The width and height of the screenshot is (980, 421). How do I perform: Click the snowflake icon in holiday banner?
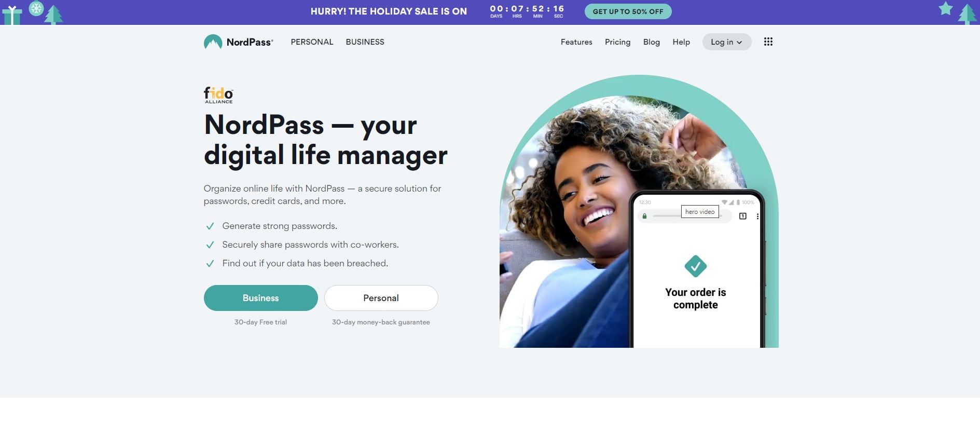point(36,9)
